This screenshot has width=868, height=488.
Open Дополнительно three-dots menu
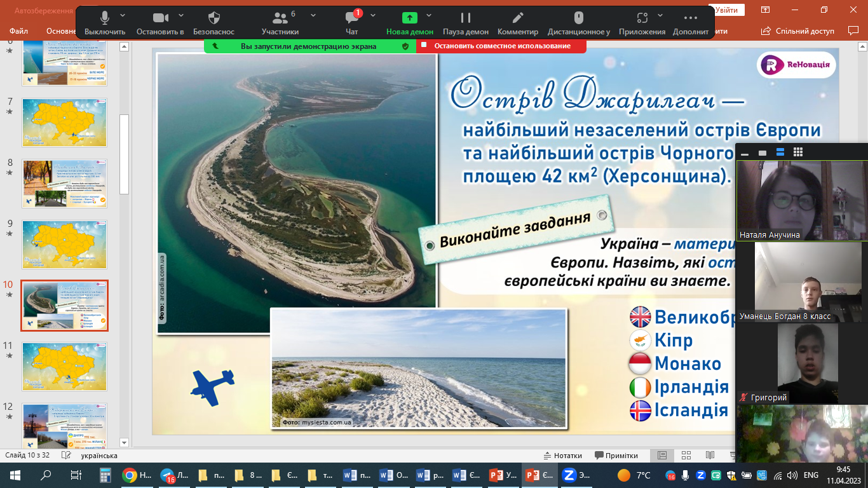tap(691, 23)
